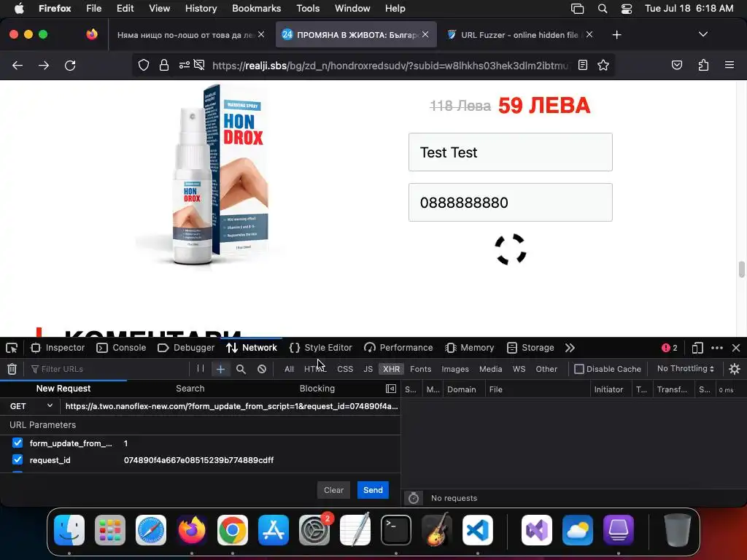Toggle reader view icon
This screenshot has width=747, height=560.
click(583, 65)
